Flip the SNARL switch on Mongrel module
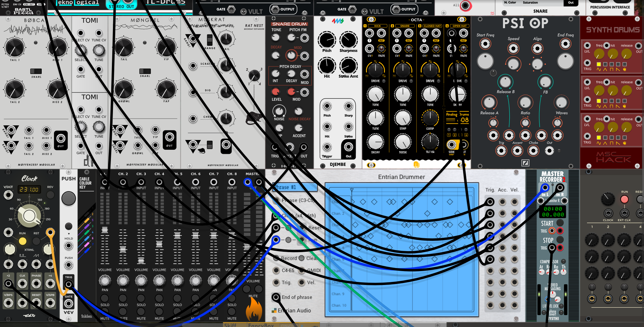The image size is (644, 327). pos(145,71)
